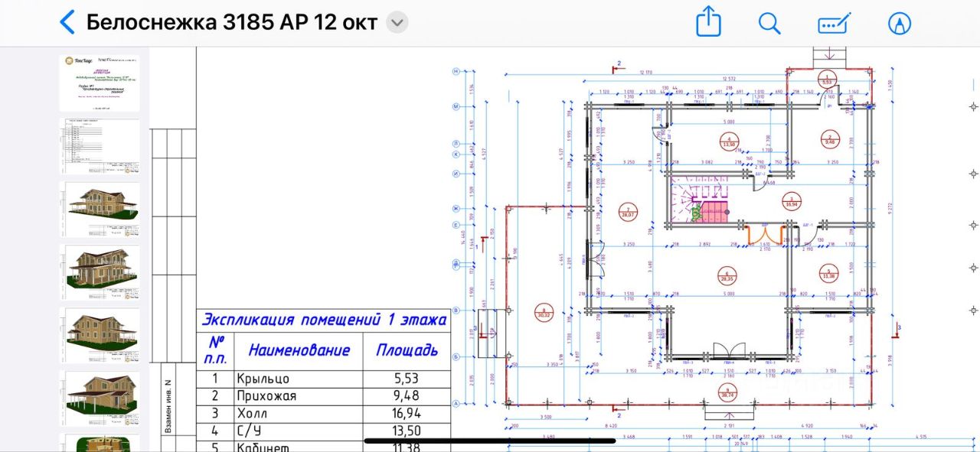Click the 16,94 area value in table
980x452 pixels.
click(407, 414)
